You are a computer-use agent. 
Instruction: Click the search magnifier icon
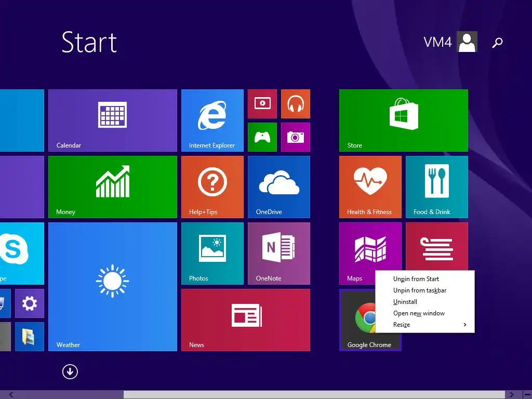click(x=497, y=43)
